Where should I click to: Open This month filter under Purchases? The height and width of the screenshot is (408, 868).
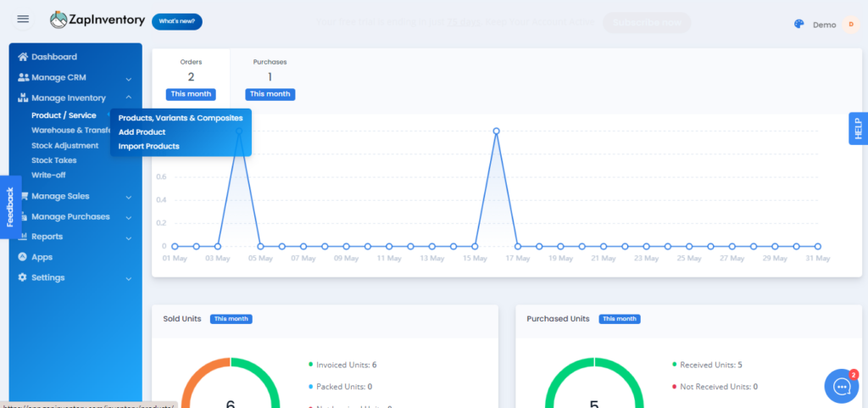pyautogui.click(x=270, y=94)
